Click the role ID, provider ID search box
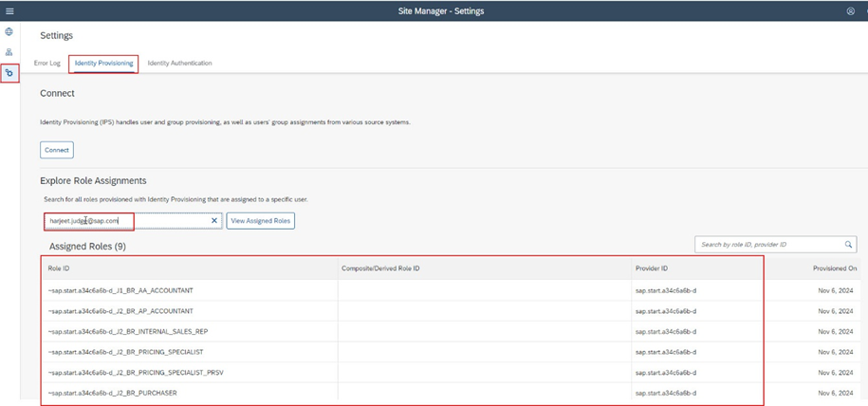Viewport: 868px width, 406px height. coord(766,245)
